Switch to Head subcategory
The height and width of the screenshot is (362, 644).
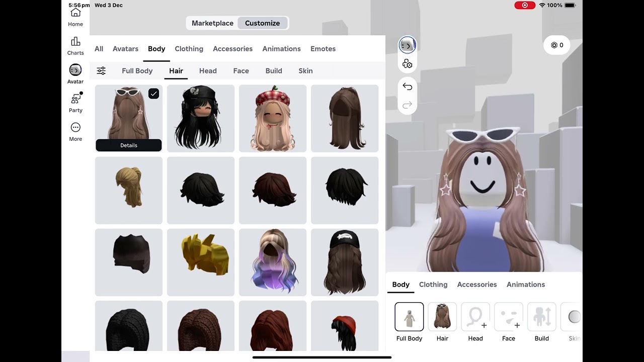point(208,71)
